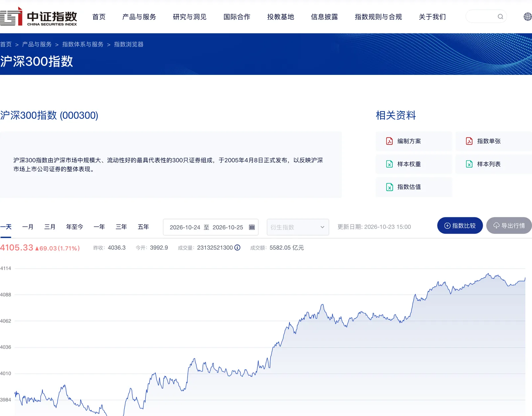The height and width of the screenshot is (416, 532).
Task: Click 指数体系与服务 in the breadcrumb
Action: (83, 44)
